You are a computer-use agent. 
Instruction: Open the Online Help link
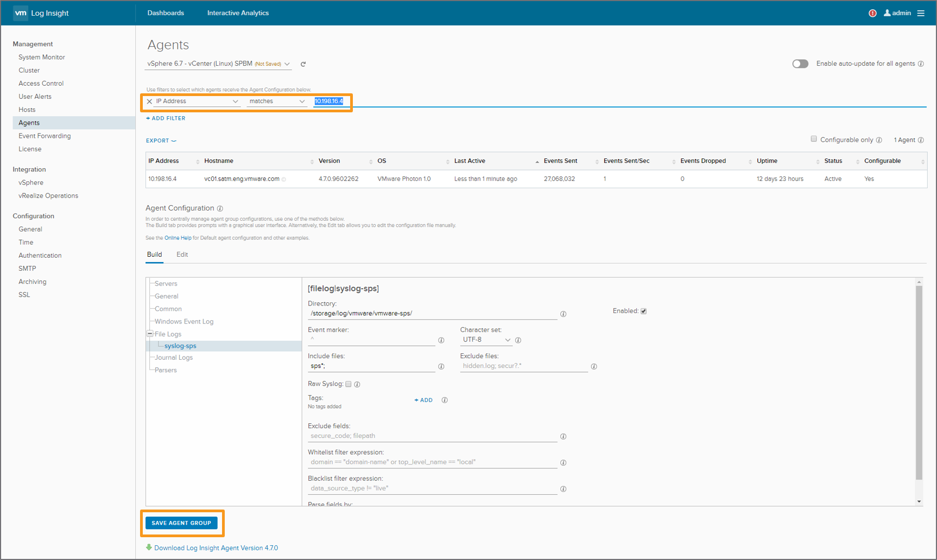point(178,238)
